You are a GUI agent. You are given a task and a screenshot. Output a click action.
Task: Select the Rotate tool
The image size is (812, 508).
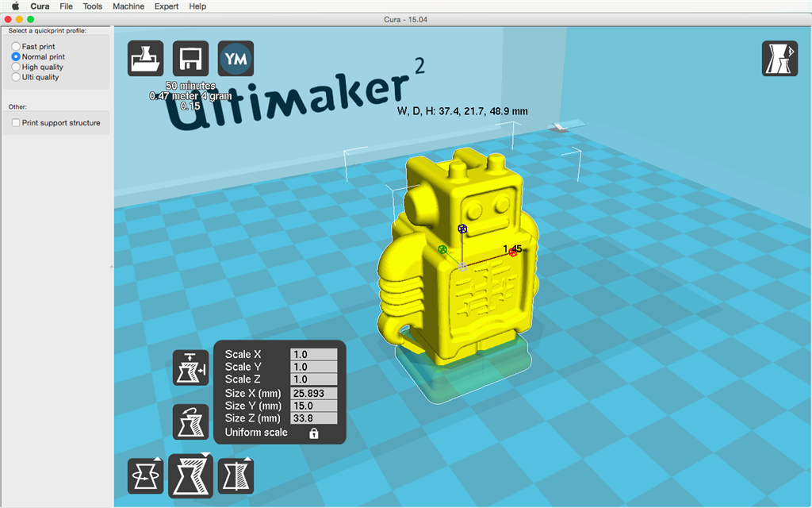point(146,476)
